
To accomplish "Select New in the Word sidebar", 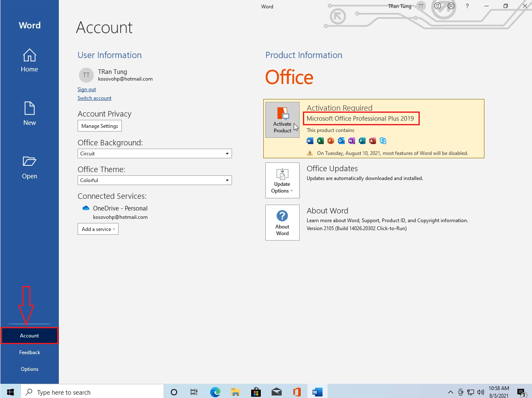I will (29, 114).
